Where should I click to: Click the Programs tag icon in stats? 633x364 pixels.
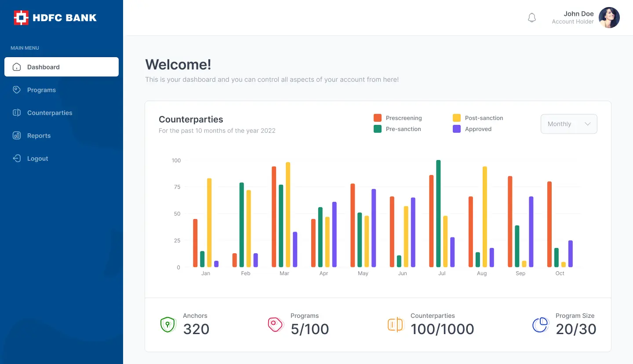point(275,324)
